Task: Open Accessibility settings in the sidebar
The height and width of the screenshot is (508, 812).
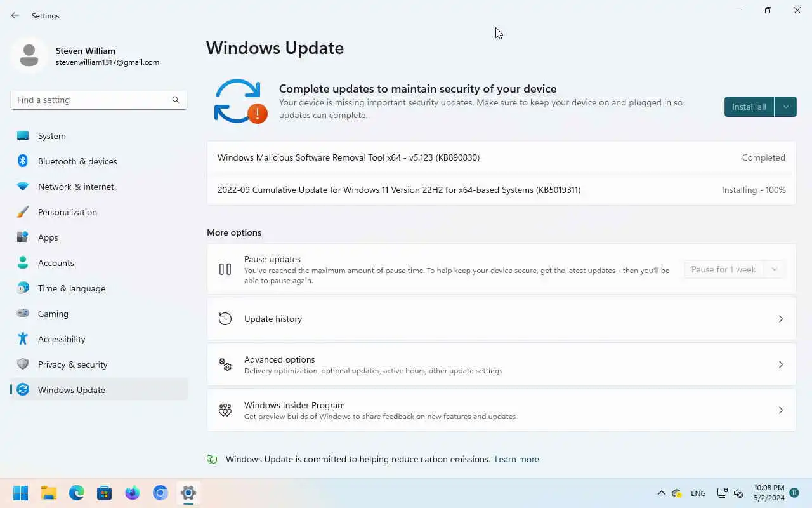Action: point(99,339)
